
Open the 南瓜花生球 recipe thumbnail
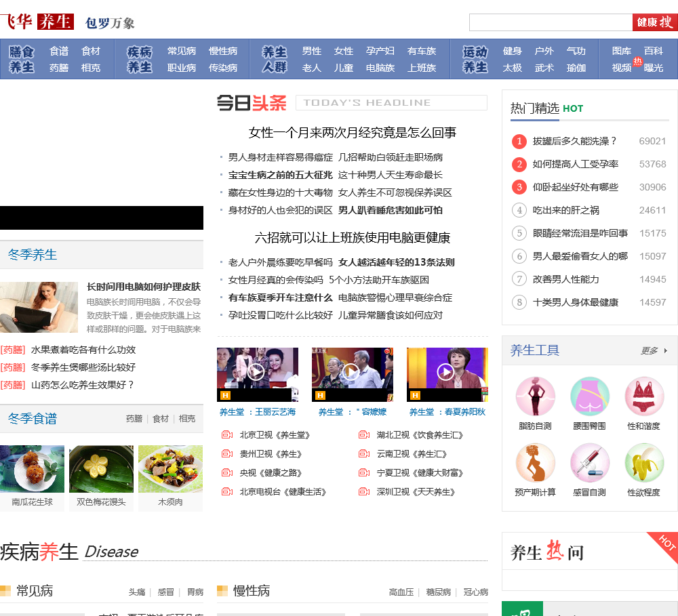tap(32, 469)
